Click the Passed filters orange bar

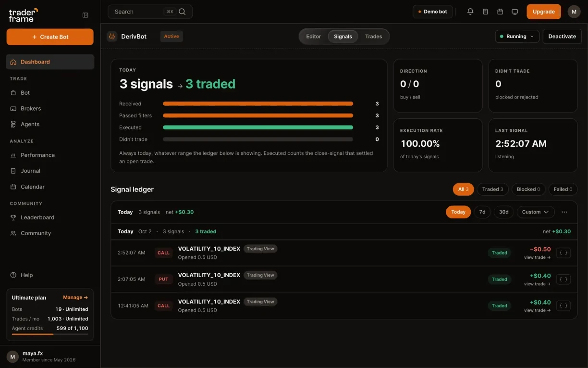pyautogui.click(x=258, y=115)
